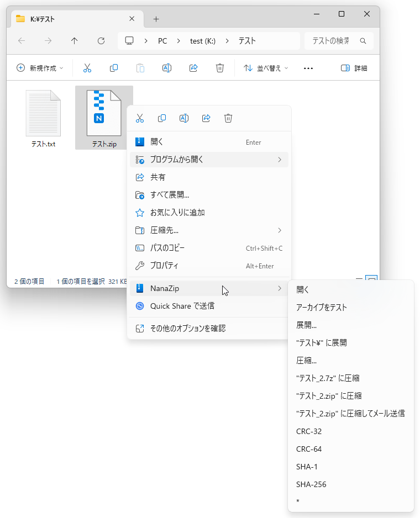Refresh the folder view

point(101,41)
